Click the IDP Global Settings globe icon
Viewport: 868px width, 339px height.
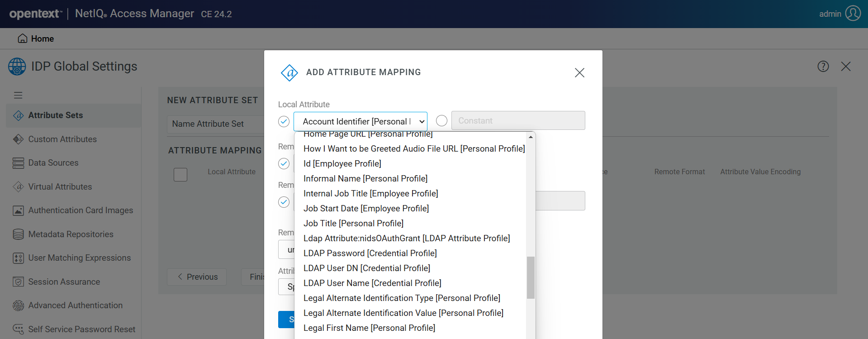point(17,67)
